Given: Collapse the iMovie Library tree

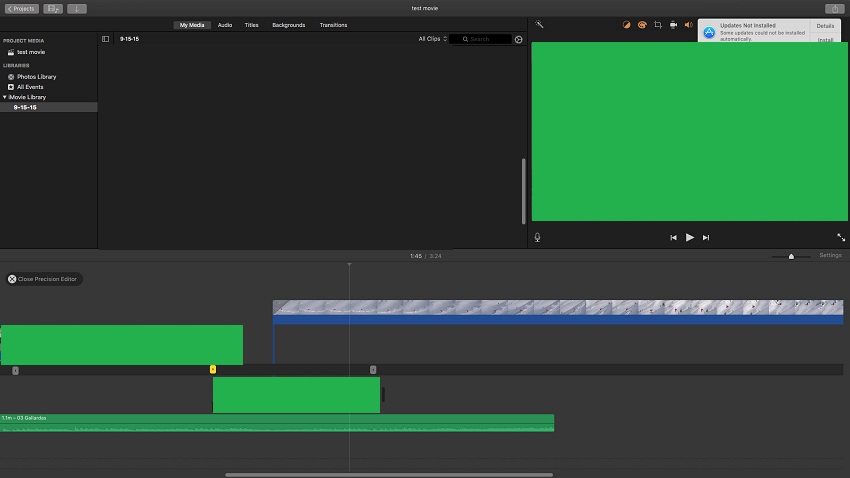Looking at the screenshot, I should [5, 97].
